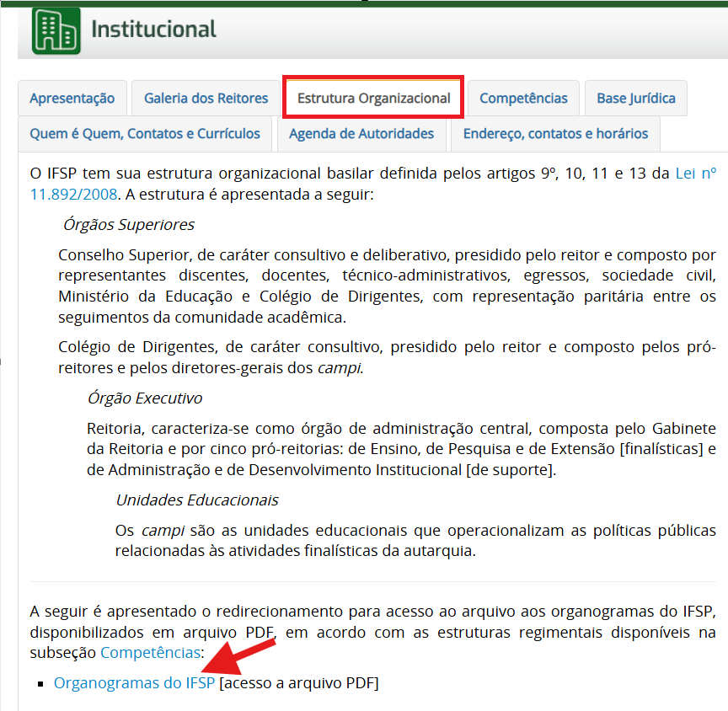
Task: Click the paragraph starting with 'Conselho Superior'
Action: 387,286
